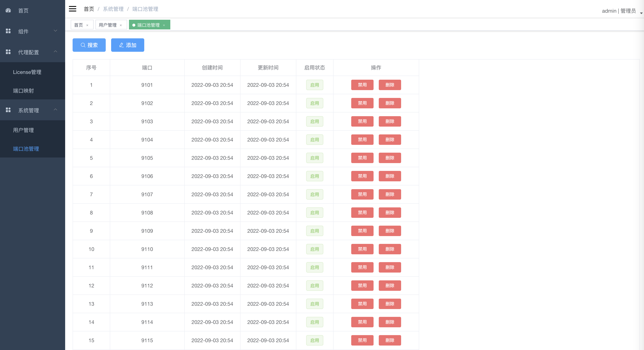Collapse the 系统管理 menu chevron
Viewport: 644px width, 350px height.
point(55,110)
